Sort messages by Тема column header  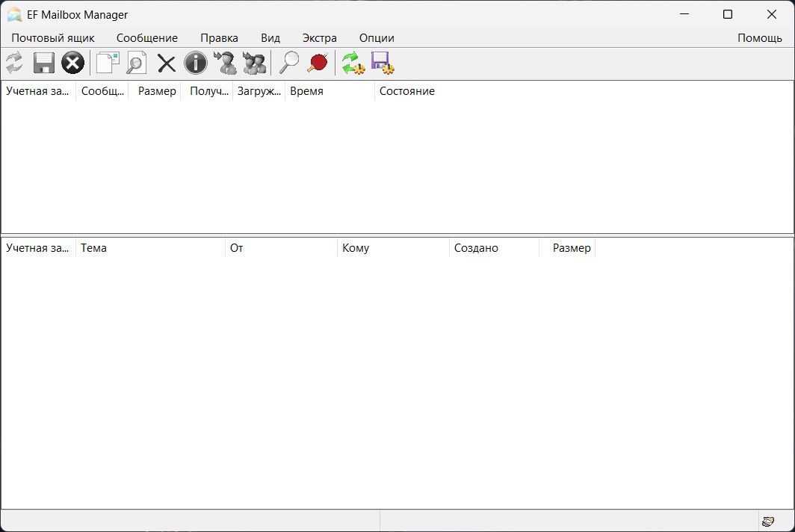[94, 248]
